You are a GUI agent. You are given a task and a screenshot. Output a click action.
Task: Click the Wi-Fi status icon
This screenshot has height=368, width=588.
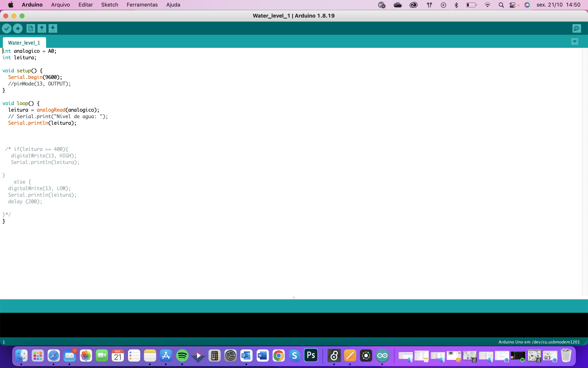point(487,5)
